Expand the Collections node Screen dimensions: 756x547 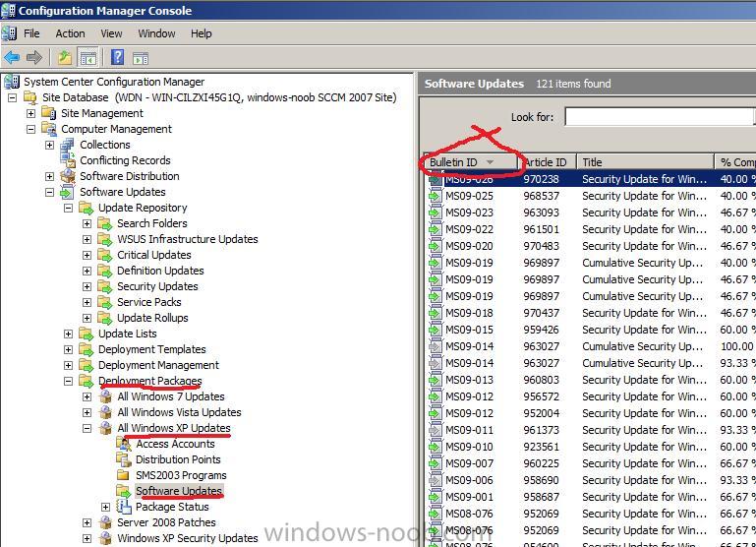50,145
